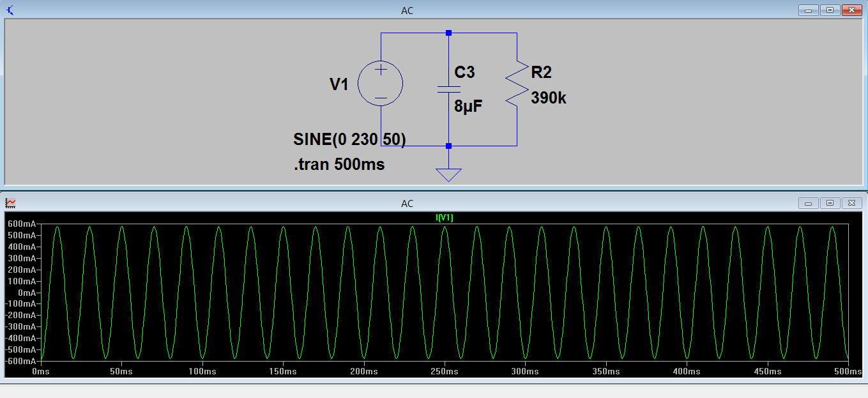The width and height of the screenshot is (868, 398).
Task: Maximize the schematic window
Action: point(830,10)
